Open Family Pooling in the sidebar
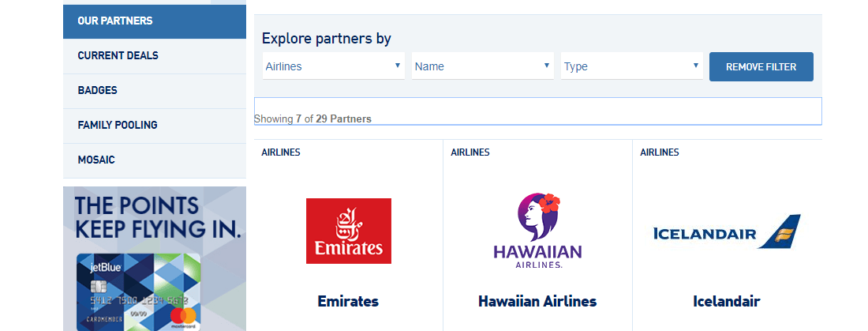 [155, 126]
